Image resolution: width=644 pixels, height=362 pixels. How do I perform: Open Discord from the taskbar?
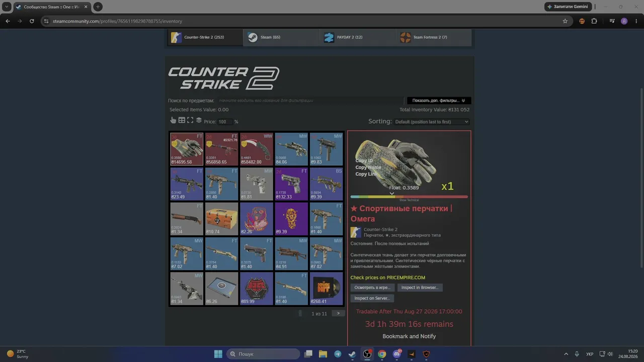[397, 354]
